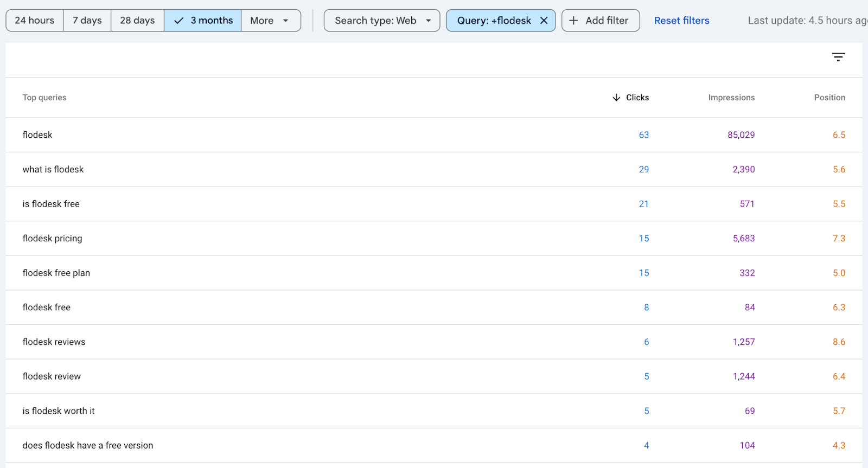Screen dimensions: 868x468
Task: Toggle the Clicks sort arrow
Action: 616,98
